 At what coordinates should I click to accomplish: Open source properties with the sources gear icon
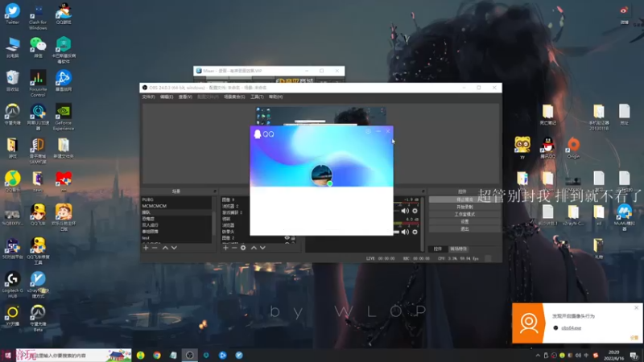point(243,248)
